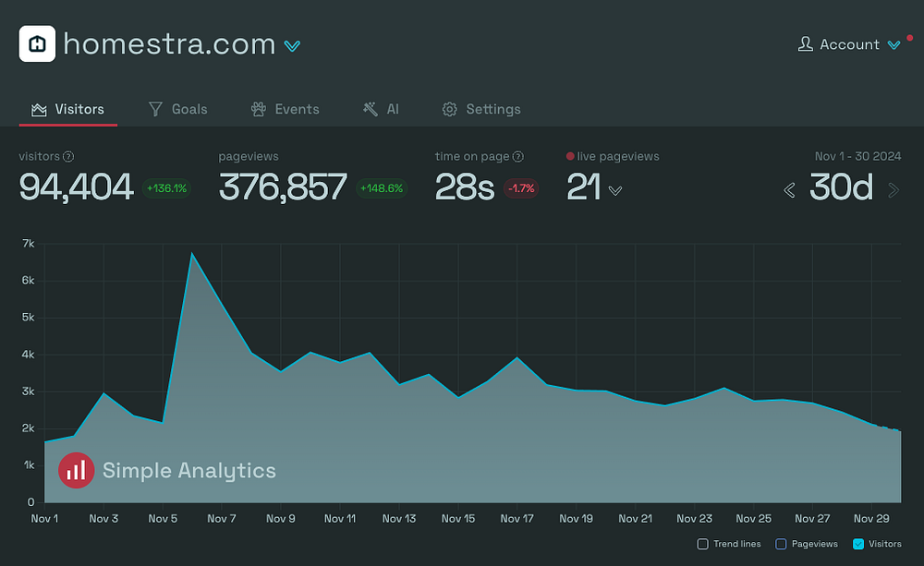Click the Nov 3 peak on chart

[x=103, y=392]
